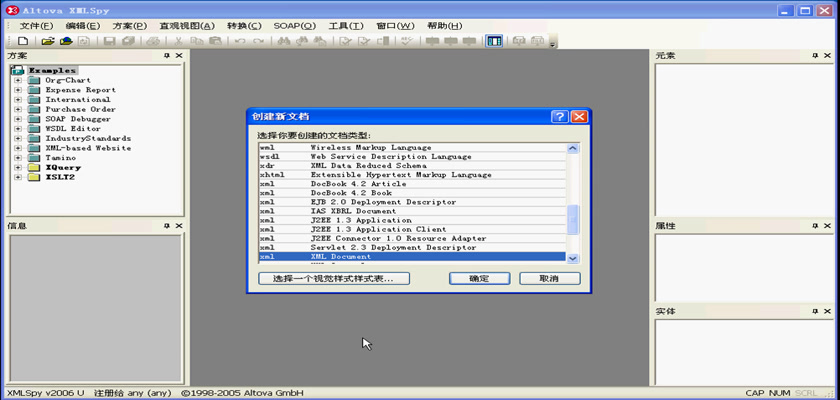Pin the 信息 panel
The width and height of the screenshot is (840, 400).
(167, 226)
